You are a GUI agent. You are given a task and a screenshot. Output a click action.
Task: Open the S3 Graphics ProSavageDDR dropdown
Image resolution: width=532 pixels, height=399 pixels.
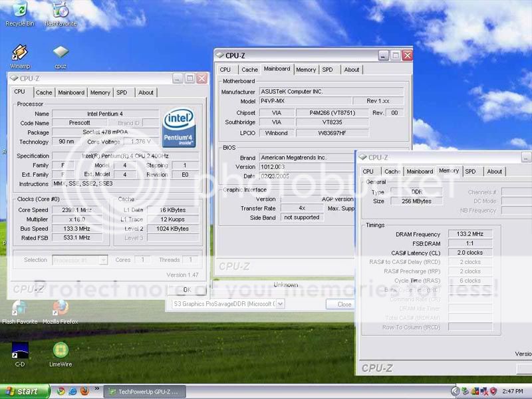coord(280,304)
